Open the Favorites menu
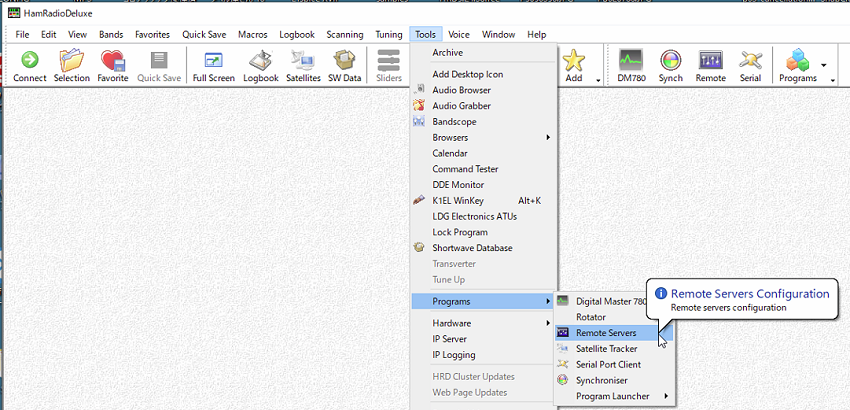Image resolution: width=850 pixels, height=410 pixels. (x=152, y=34)
